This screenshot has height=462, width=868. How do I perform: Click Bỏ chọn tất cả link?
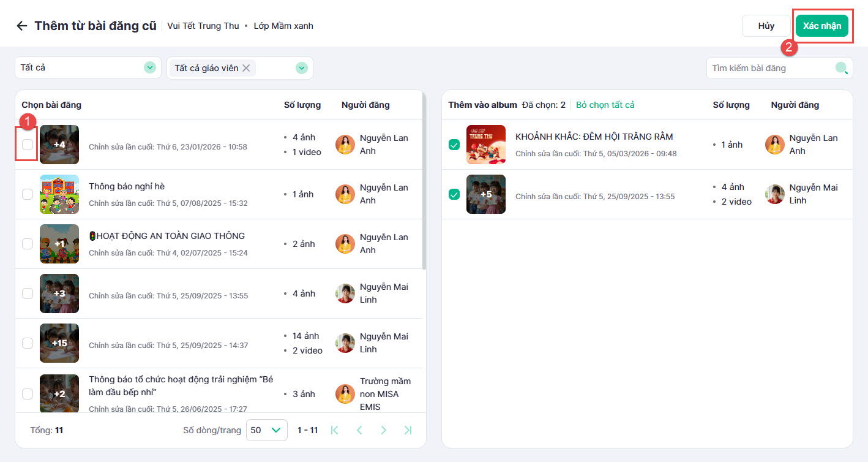point(605,105)
